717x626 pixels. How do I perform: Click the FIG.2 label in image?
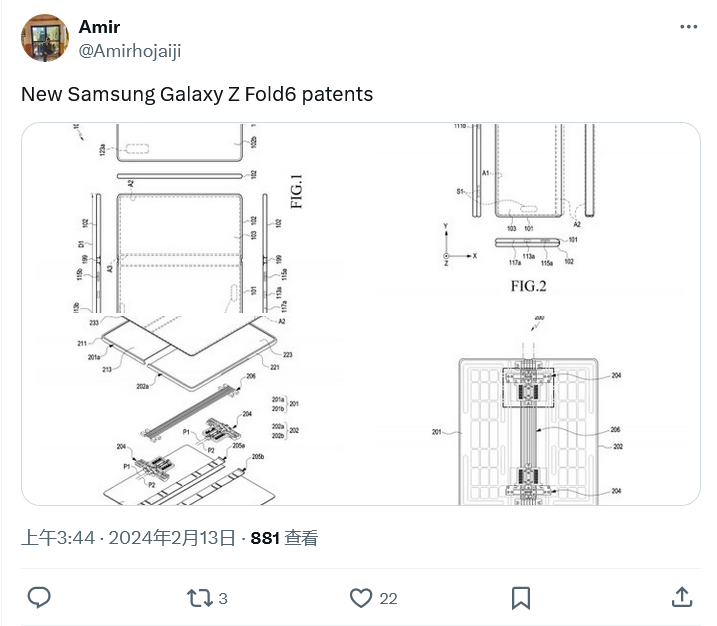[529, 286]
